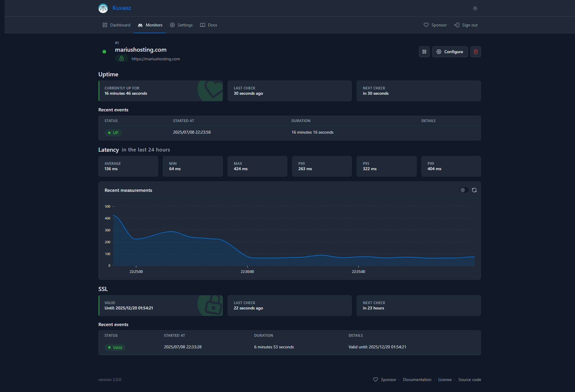This screenshot has height=392, width=575.
Task: Click the version 2.0.0 text
Action: pos(110,380)
